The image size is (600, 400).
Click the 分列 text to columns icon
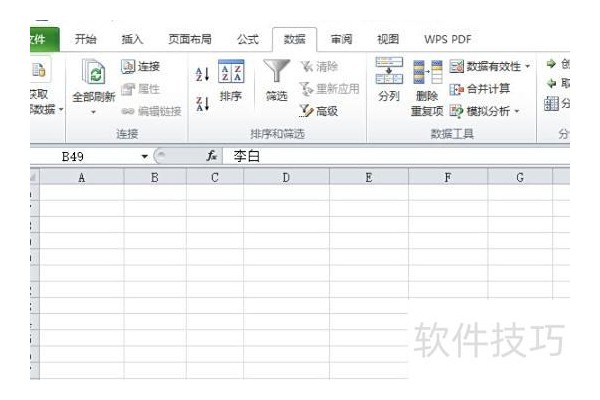[389, 70]
